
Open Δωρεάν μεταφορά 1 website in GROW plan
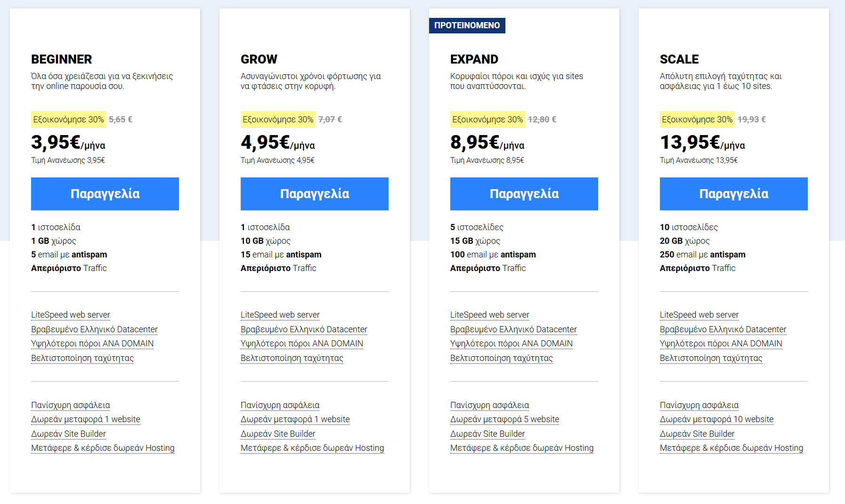click(x=295, y=419)
